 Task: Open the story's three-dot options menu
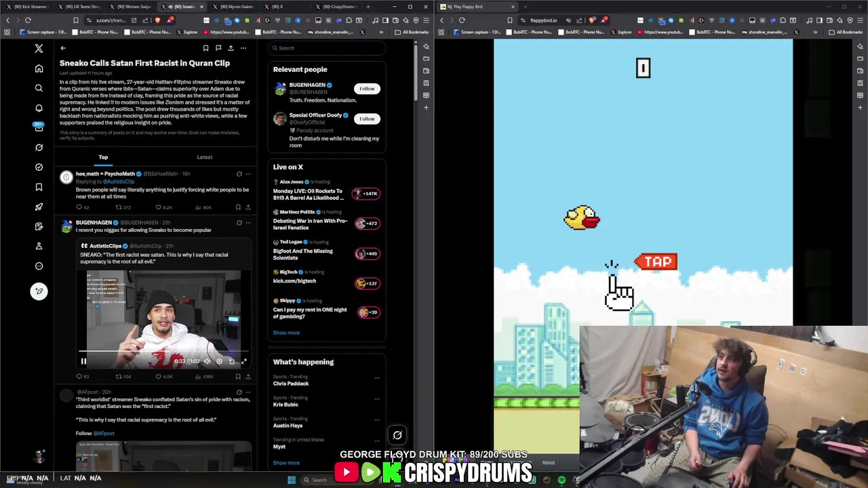tap(243, 48)
